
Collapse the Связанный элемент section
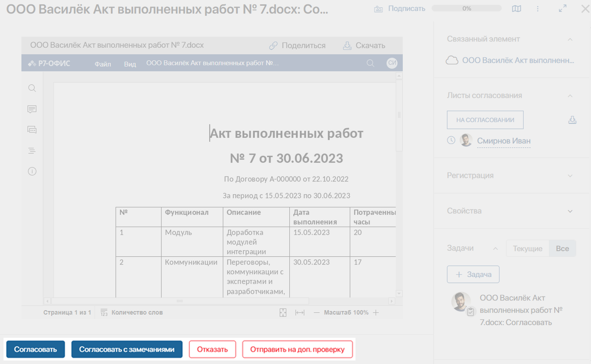click(570, 39)
